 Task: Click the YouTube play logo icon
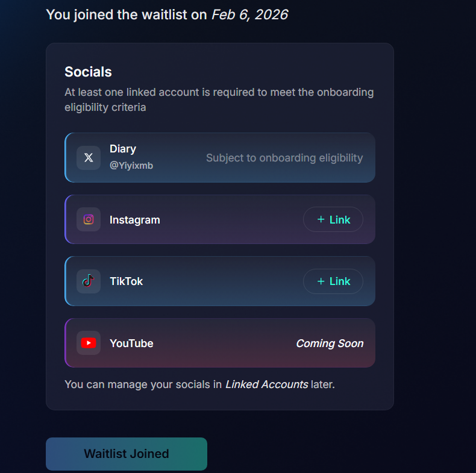click(x=89, y=343)
